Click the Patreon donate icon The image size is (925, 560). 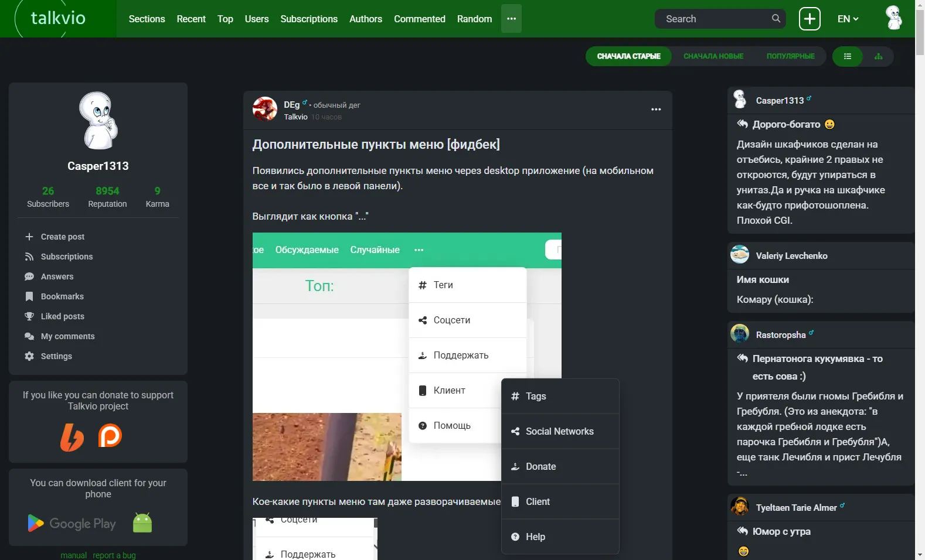(110, 435)
